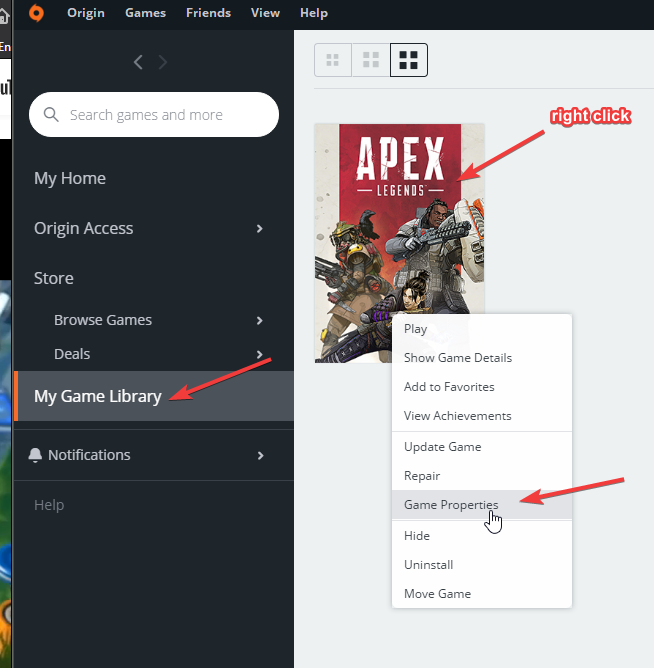Select Repair from context menu

tap(482, 476)
